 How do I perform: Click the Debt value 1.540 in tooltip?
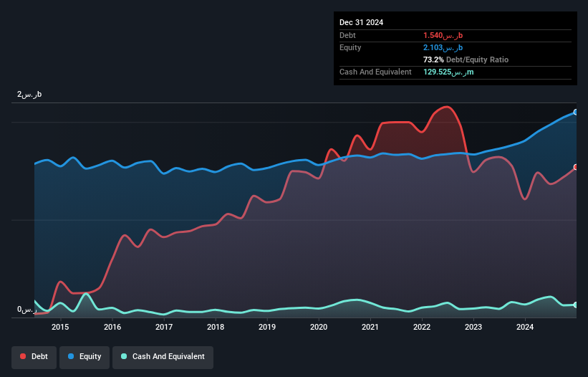click(x=443, y=35)
